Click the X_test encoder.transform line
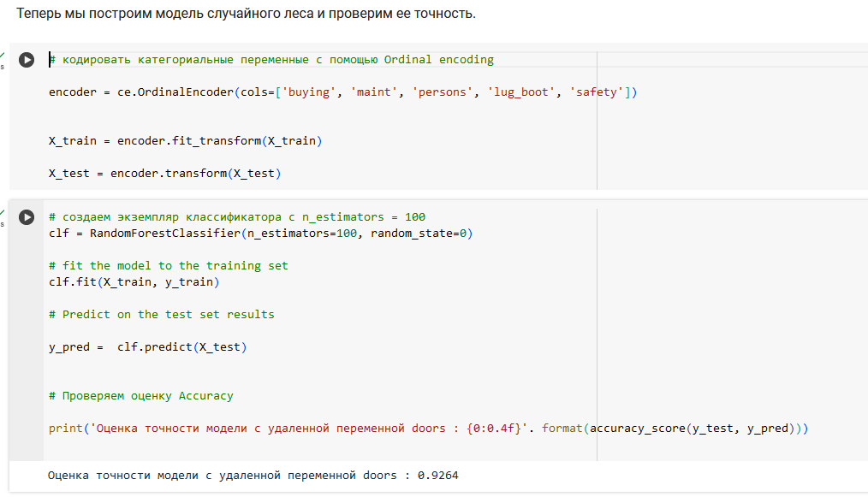This screenshot has width=868, height=497. 164,174
